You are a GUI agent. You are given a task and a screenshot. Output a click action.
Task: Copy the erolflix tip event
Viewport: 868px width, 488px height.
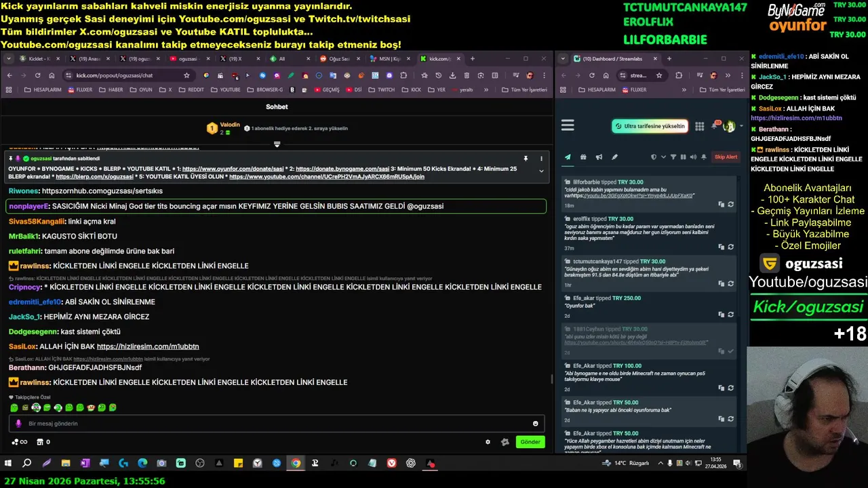(721, 247)
